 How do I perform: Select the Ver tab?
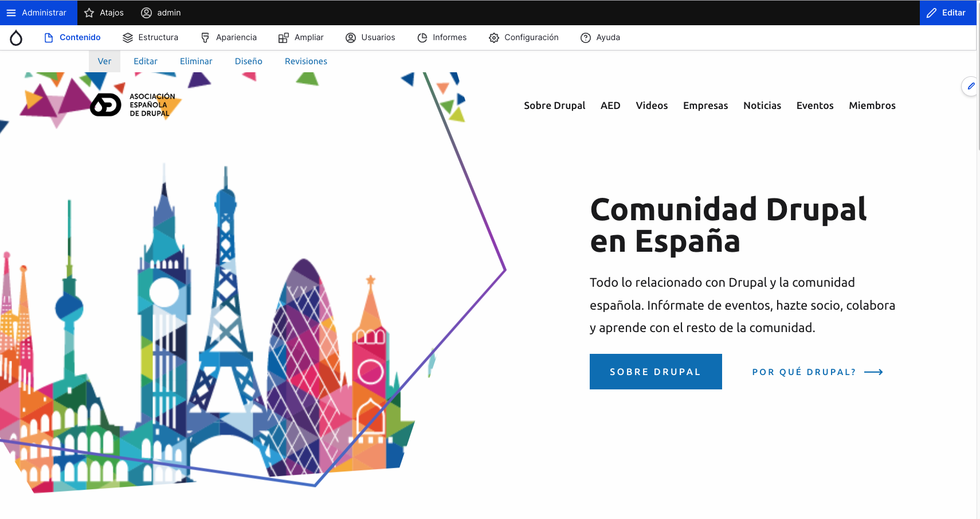pyautogui.click(x=104, y=61)
